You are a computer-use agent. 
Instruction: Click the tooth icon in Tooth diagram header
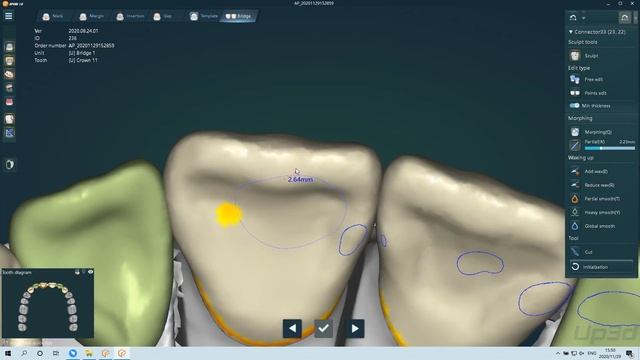(77, 272)
